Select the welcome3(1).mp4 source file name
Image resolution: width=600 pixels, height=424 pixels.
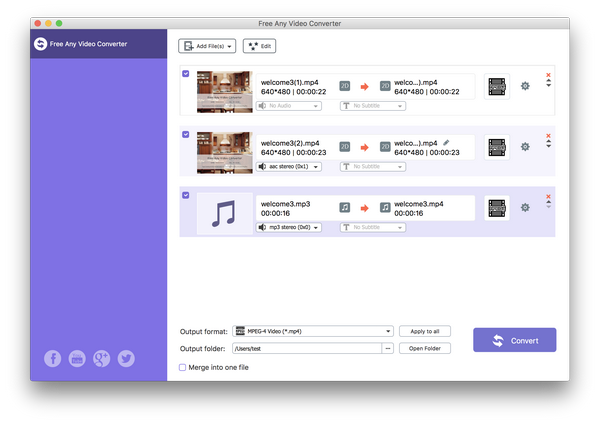[x=289, y=82]
